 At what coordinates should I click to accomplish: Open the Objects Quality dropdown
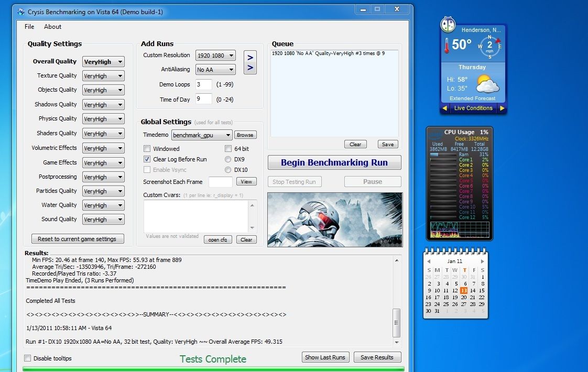tap(103, 90)
